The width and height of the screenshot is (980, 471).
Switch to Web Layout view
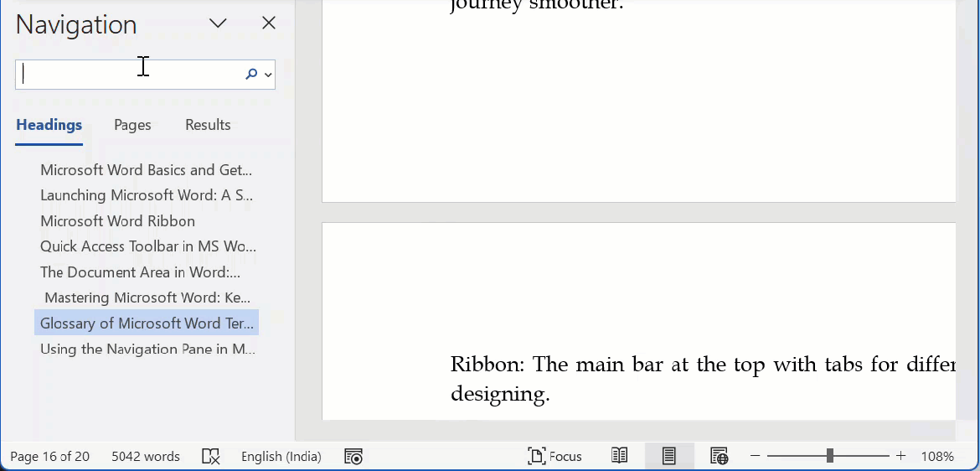(x=719, y=456)
